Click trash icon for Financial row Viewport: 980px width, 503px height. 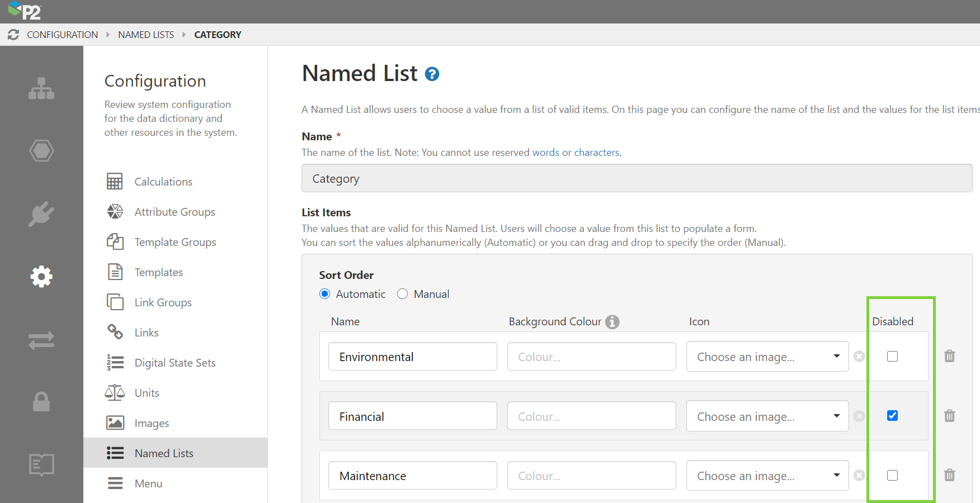coord(949,416)
